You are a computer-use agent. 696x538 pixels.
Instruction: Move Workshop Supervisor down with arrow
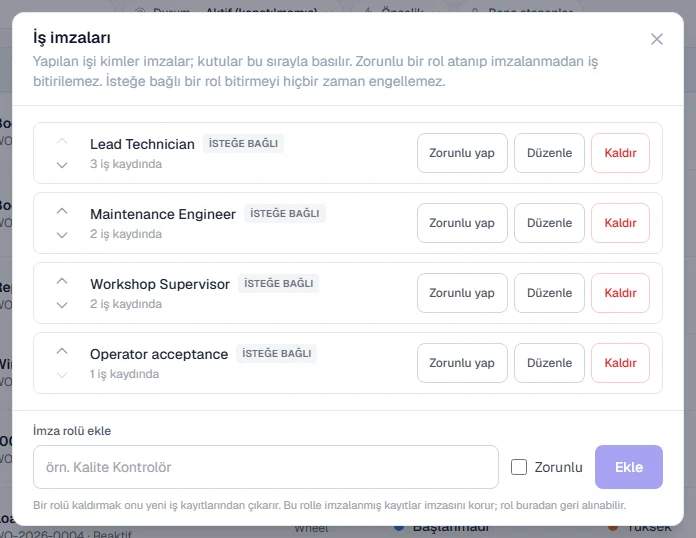point(62,305)
